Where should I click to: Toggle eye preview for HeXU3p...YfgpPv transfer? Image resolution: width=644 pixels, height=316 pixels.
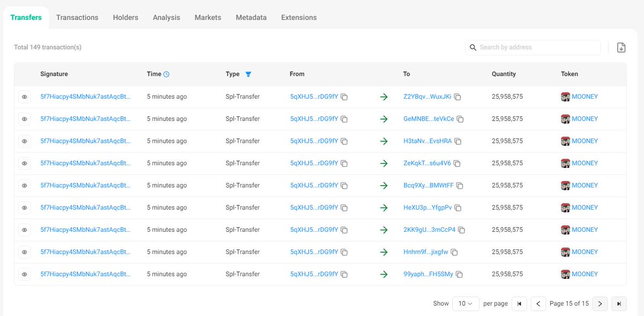(24, 208)
